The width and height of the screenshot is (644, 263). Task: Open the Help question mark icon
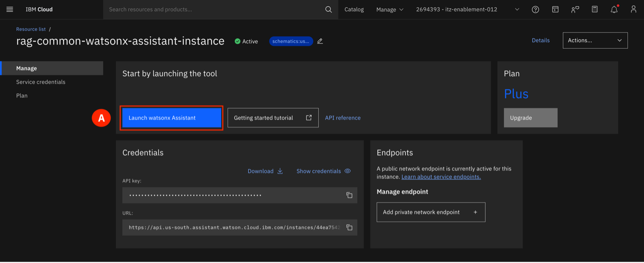[x=535, y=9]
